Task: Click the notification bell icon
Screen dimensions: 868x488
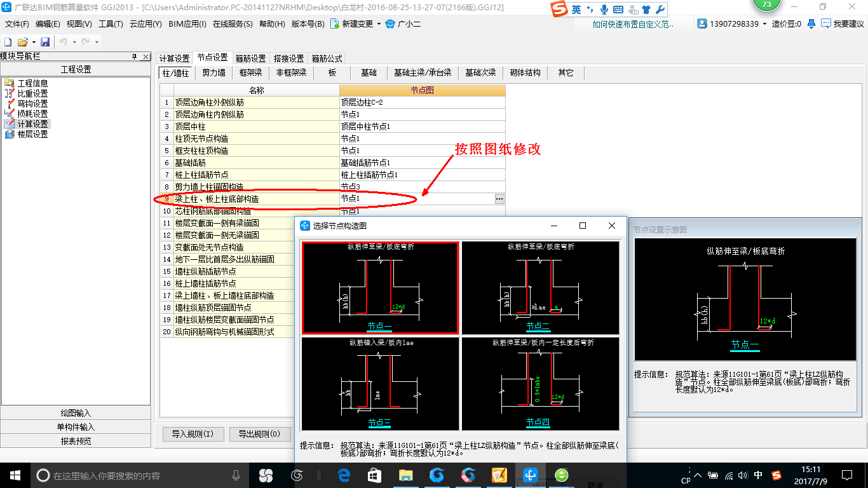Action: pos(811,24)
